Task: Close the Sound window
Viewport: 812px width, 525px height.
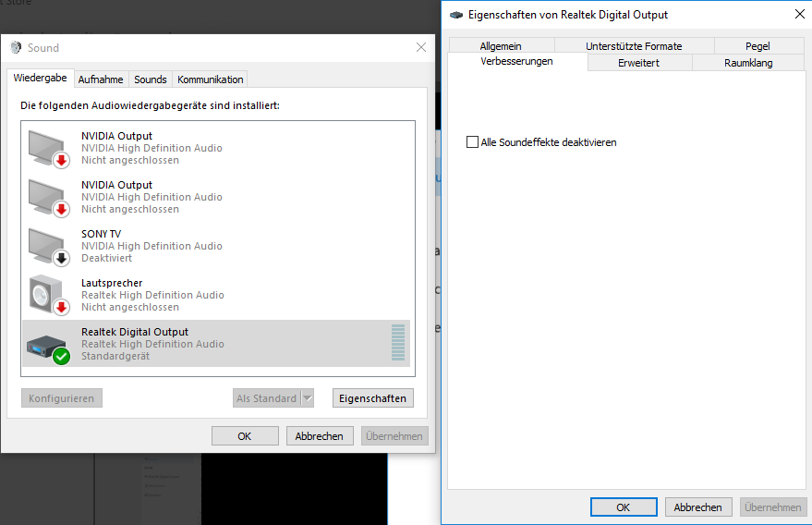Action: coord(421,48)
